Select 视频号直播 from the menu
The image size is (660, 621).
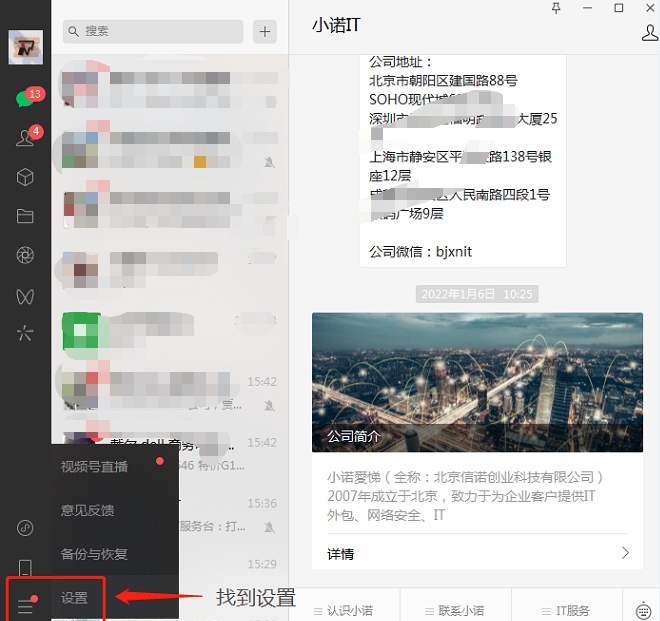coord(114,466)
